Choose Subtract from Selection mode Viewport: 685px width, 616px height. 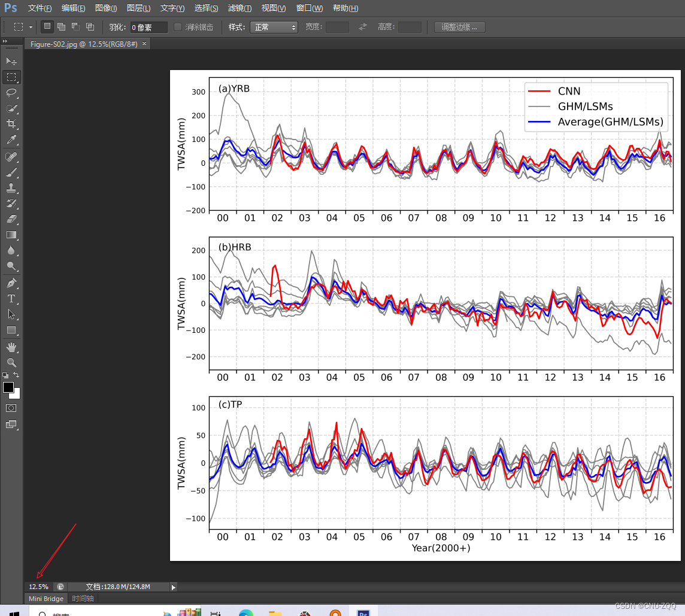tap(75, 27)
